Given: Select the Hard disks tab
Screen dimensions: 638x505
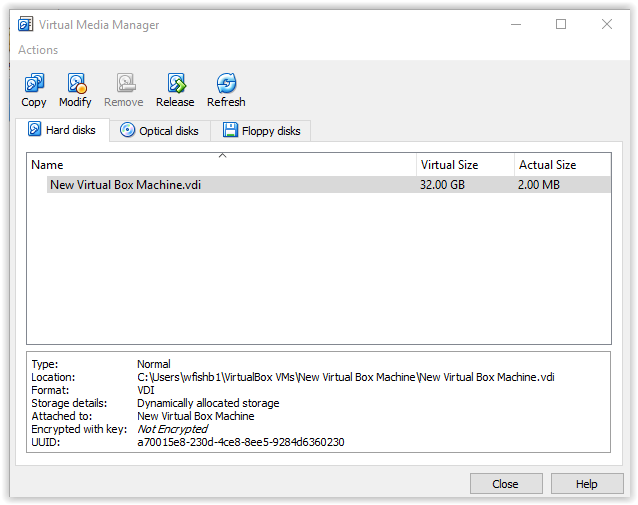Looking at the screenshot, I should click(x=62, y=130).
